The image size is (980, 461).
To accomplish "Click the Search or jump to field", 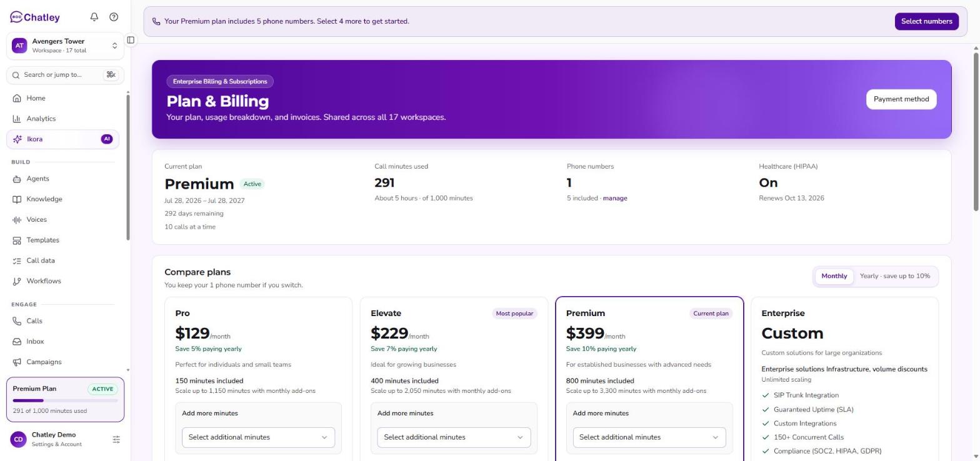I will click(65, 75).
